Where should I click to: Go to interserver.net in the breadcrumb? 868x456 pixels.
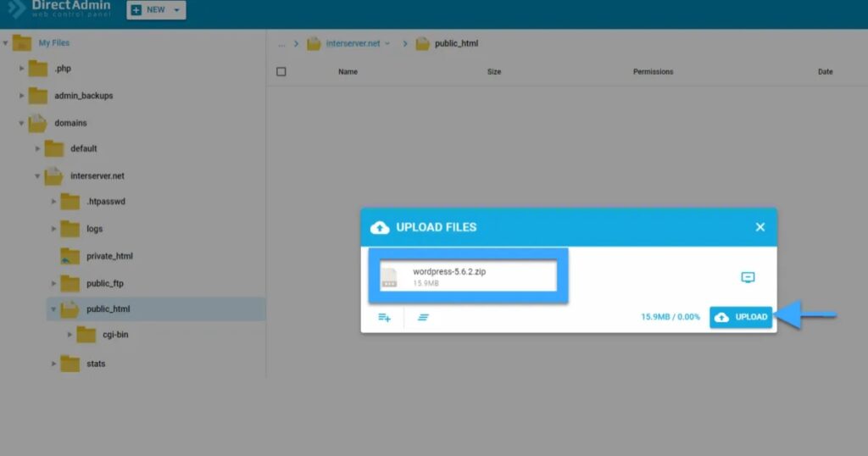[353, 43]
